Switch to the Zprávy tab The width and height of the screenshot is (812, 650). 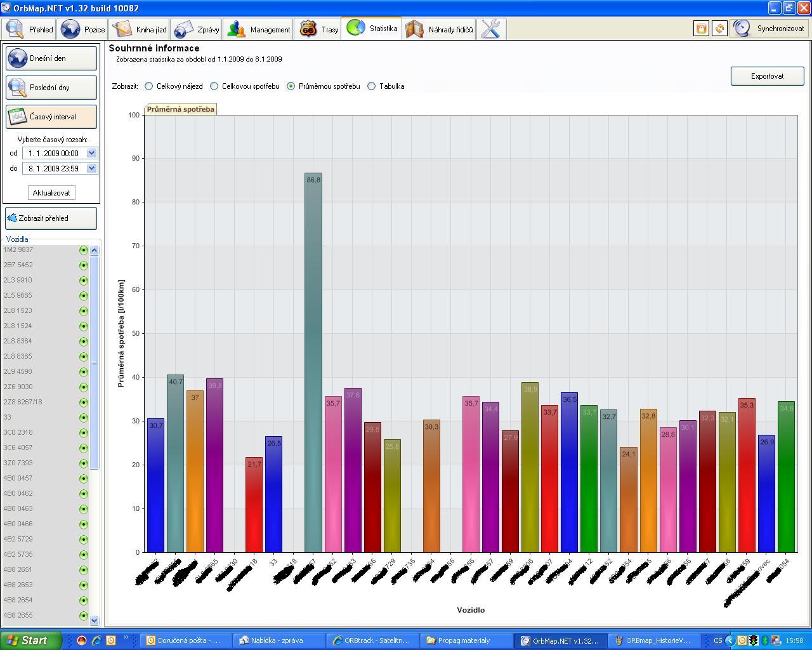[197, 29]
